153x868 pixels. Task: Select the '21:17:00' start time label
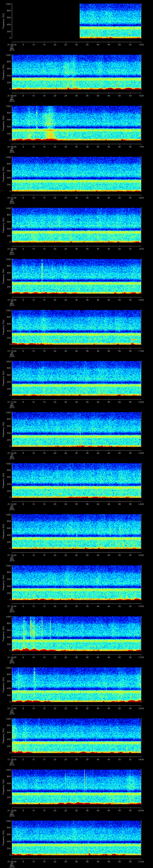pos(12,708)
